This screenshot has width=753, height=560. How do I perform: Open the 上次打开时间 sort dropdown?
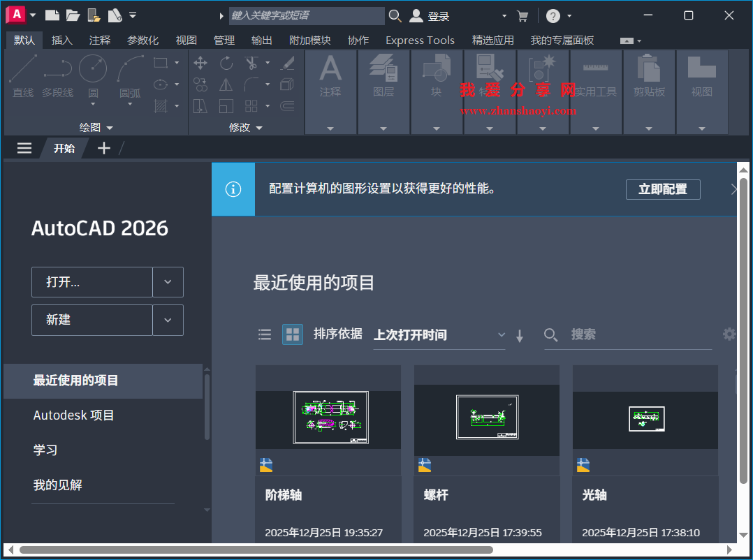pos(502,335)
